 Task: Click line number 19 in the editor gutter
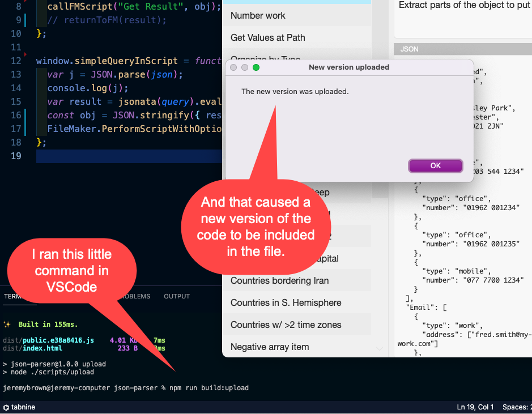[16, 156]
